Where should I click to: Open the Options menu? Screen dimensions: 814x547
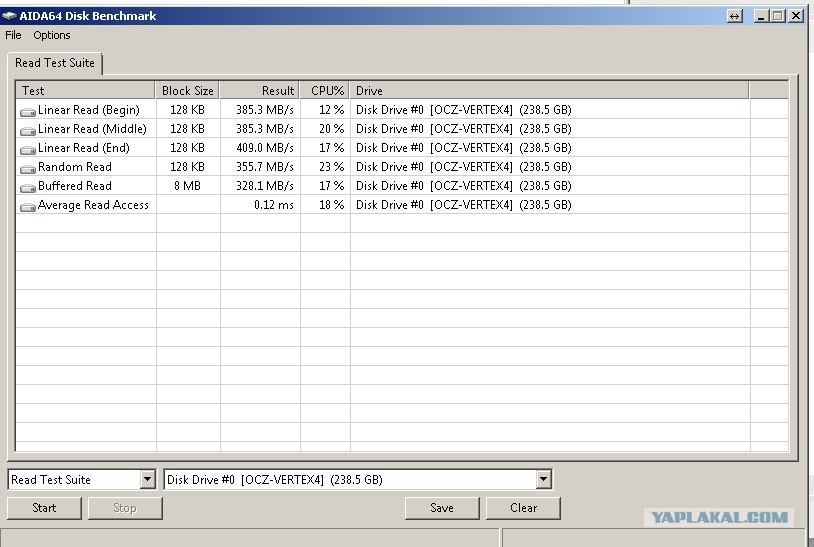pyautogui.click(x=52, y=35)
